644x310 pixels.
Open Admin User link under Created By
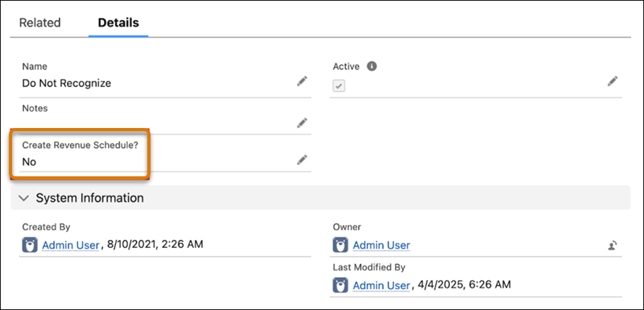coord(71,245)
